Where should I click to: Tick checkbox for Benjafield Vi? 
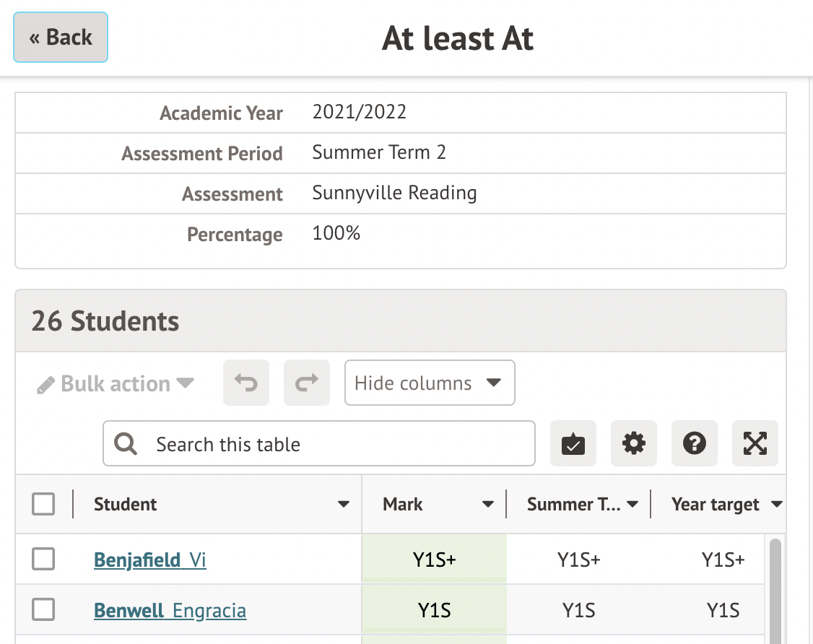43,559
